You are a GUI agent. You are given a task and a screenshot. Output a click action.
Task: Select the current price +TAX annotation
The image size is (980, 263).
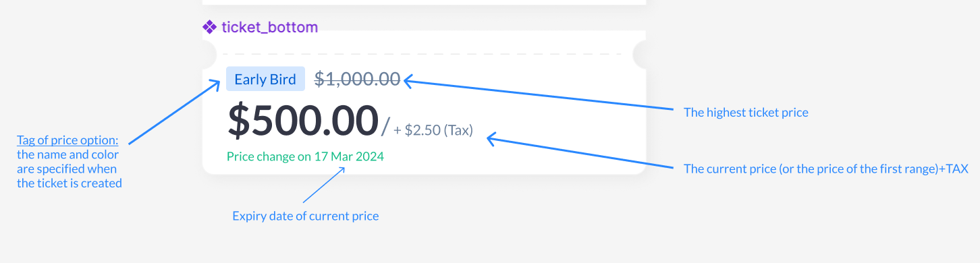[826, 169]
